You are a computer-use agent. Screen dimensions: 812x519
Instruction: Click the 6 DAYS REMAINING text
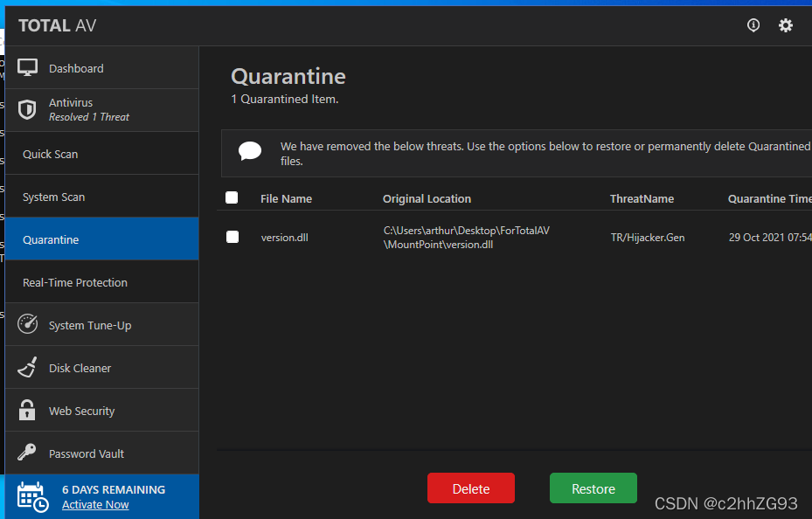click(x=114, y=489)
